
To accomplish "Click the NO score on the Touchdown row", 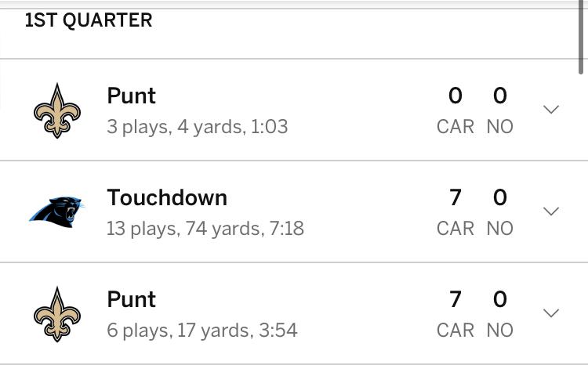I will pos(499,198).
